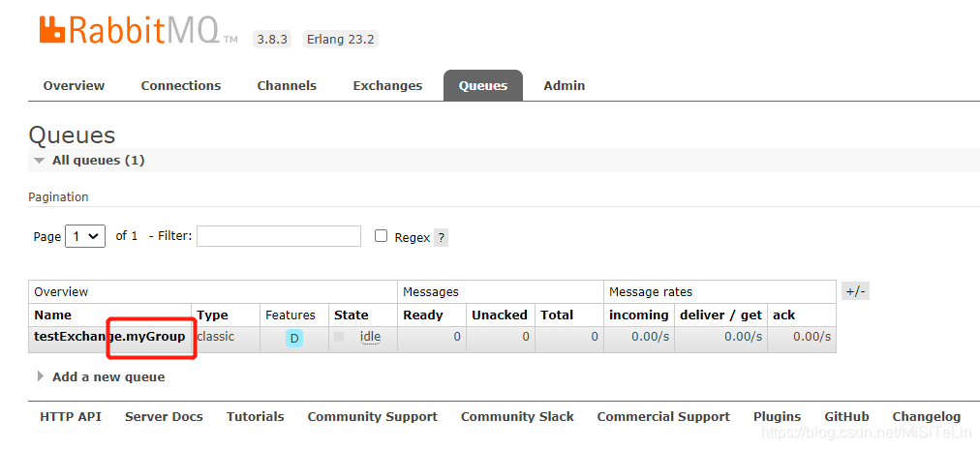The width and height of the screenshot is (980, 450).
Task: Go to the Channels tab
Action: coord(287,85)
